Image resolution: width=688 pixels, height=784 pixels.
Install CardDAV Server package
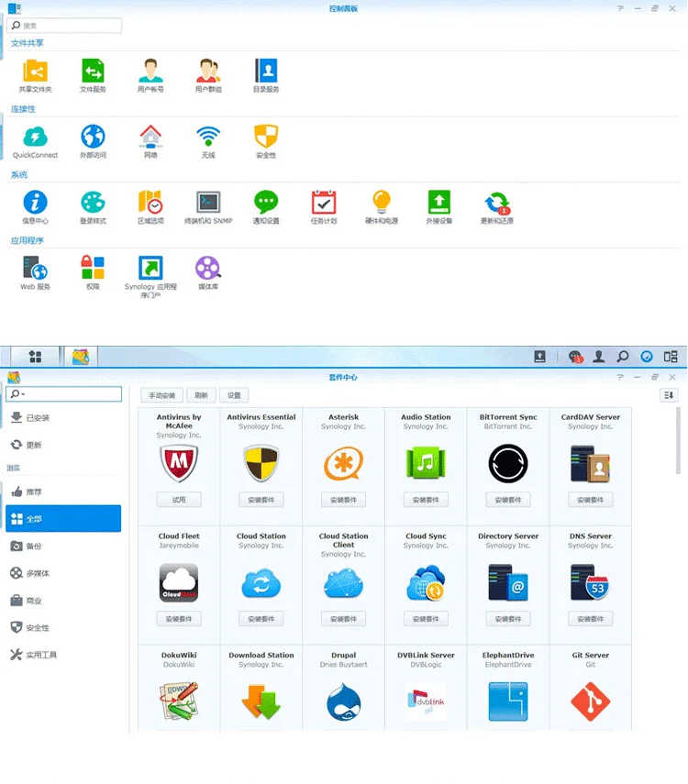pyautogui.click(x=591, y=500)
